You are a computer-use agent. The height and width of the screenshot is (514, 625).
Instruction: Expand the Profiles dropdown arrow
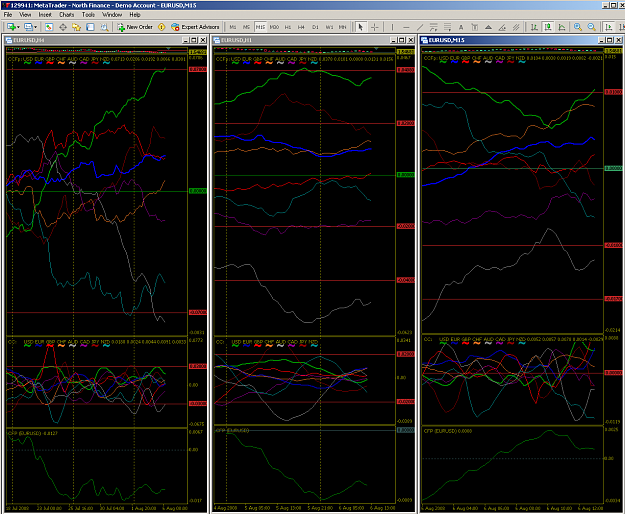point(35,27)
